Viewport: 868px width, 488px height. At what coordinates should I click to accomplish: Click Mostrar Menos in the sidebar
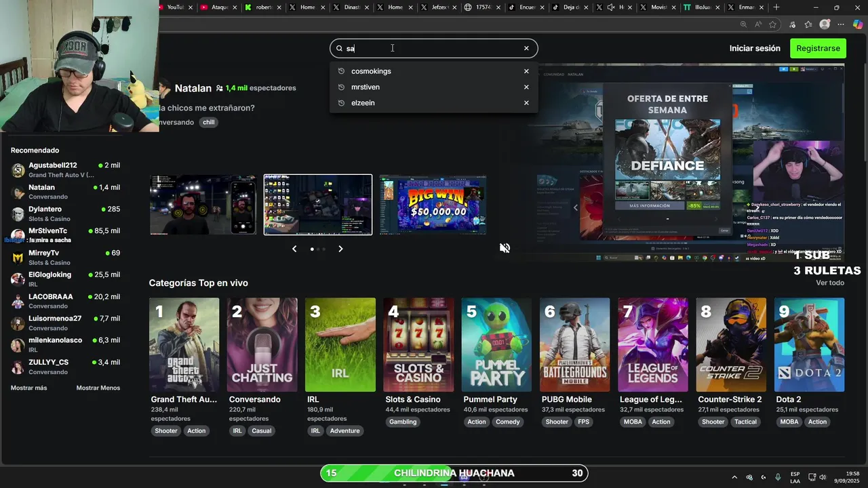pos(98,388)
